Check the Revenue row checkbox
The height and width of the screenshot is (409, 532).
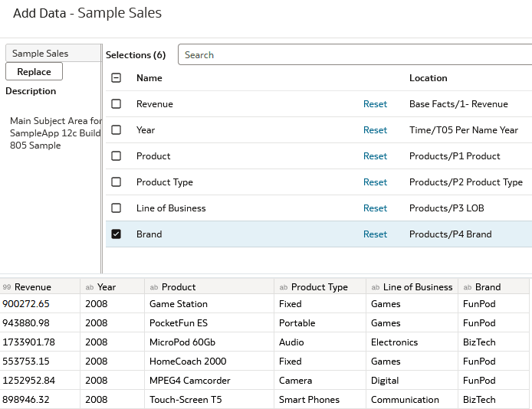(x=117, y=104)
